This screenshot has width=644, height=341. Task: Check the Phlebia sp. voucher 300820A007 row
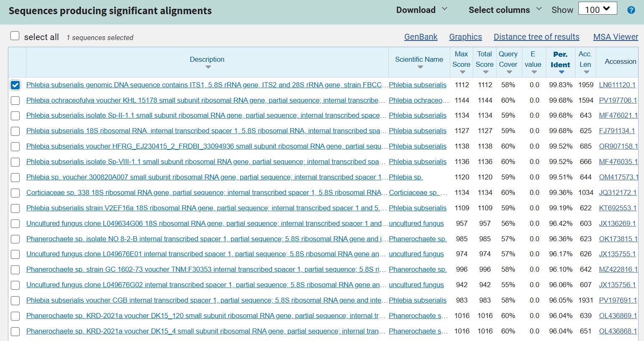[15, 177]
